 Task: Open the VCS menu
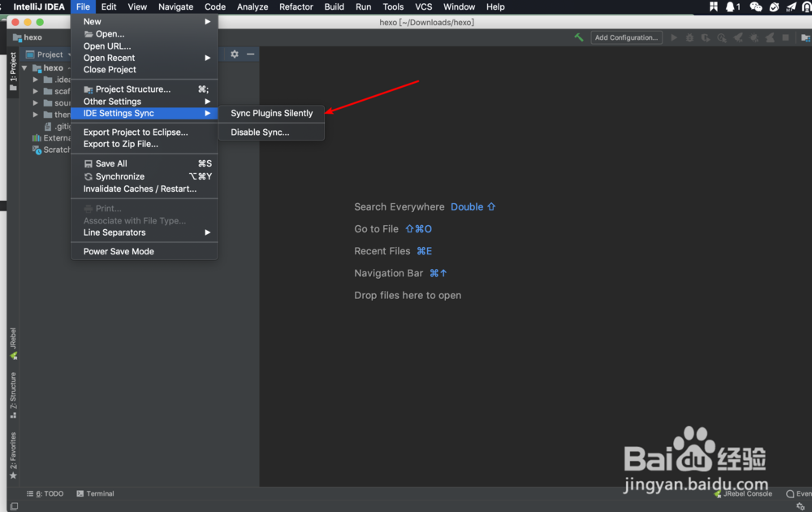tap(423, 7)
